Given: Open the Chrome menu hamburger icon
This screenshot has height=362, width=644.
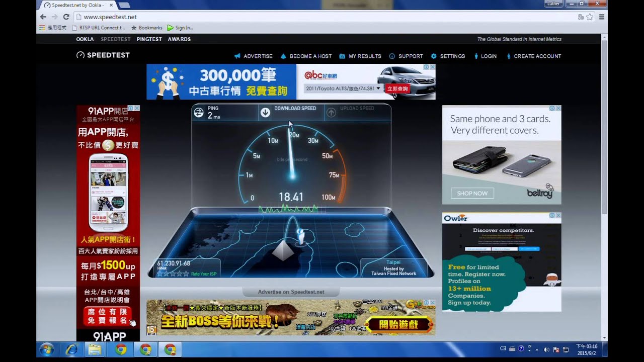Looking at the screenshot, I should (601, 17).
